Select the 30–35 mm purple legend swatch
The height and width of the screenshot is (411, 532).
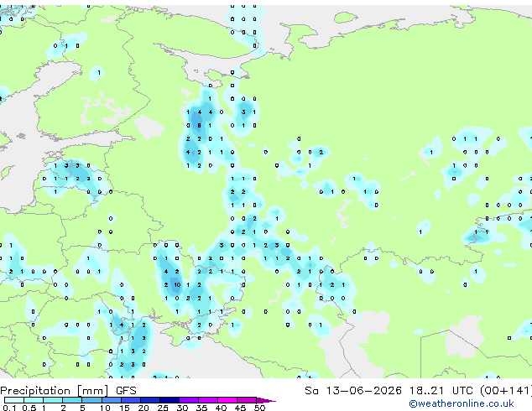189,400
